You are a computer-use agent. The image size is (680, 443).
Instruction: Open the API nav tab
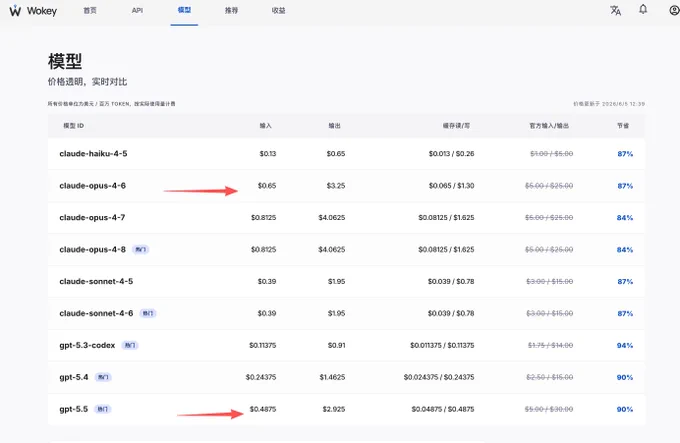[x=137, y=10]
